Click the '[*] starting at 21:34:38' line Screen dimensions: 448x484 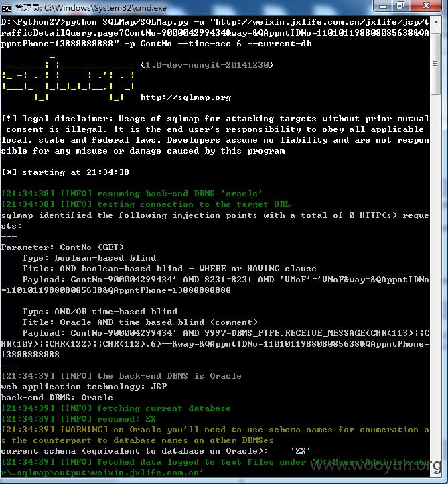pos(65,172)
